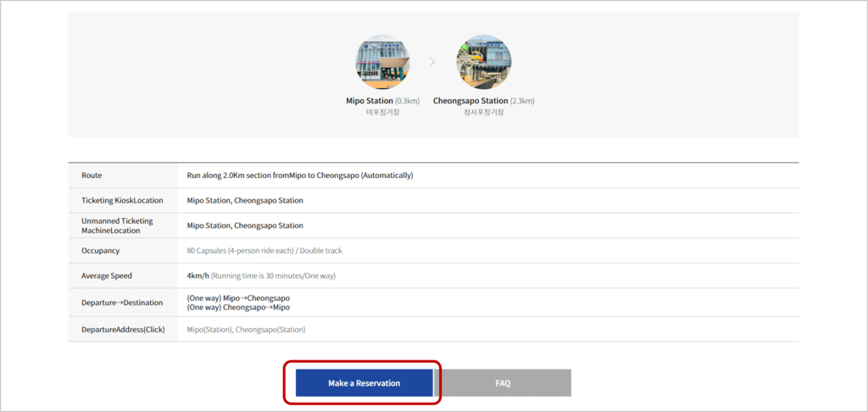Viewport: 868px width, 412px height.
Task: Click the Route row label
Action: (x=92, y=175)
